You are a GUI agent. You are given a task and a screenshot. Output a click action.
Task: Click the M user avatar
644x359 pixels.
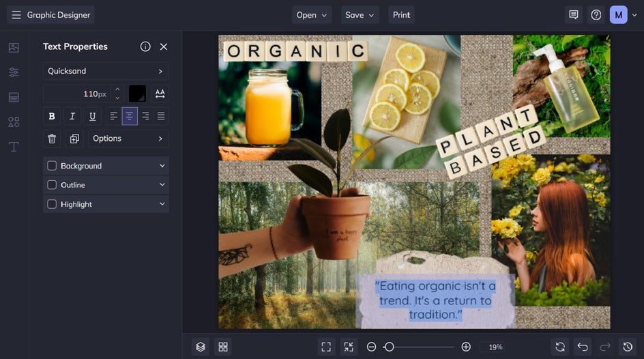click(x=619, y=15)
